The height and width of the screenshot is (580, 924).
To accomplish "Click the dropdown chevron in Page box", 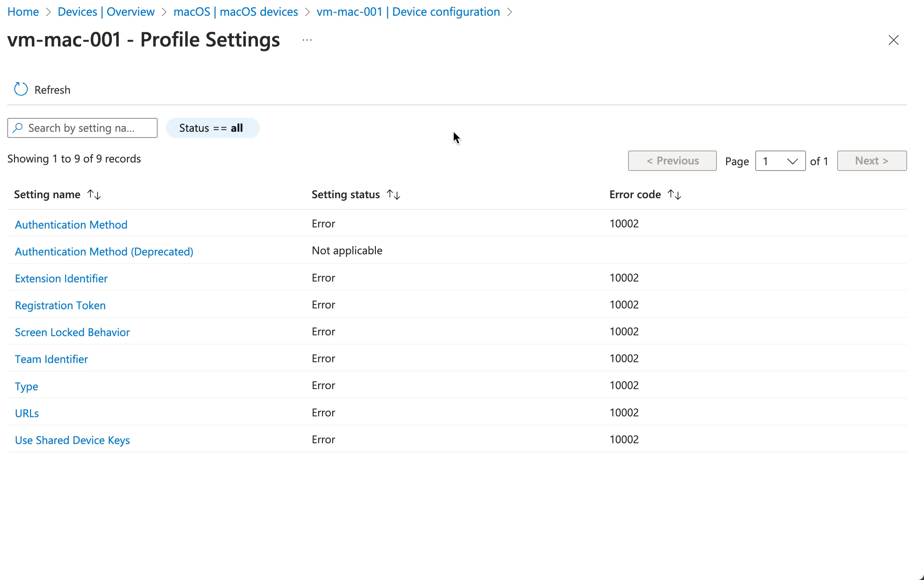I will 792,161.
